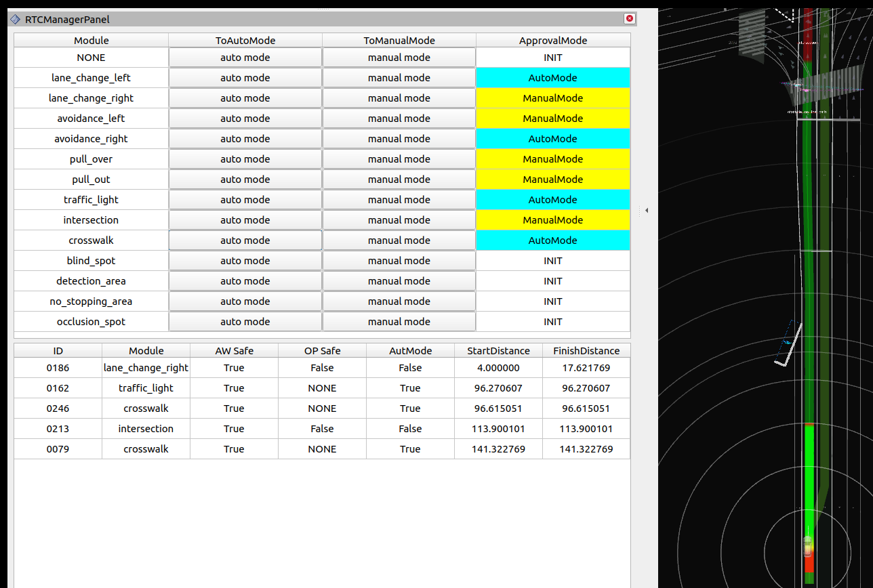The width and height of the screenshot is (873, 588).
Task: Click the StartDistance column header
Action: tap(498, 350)
